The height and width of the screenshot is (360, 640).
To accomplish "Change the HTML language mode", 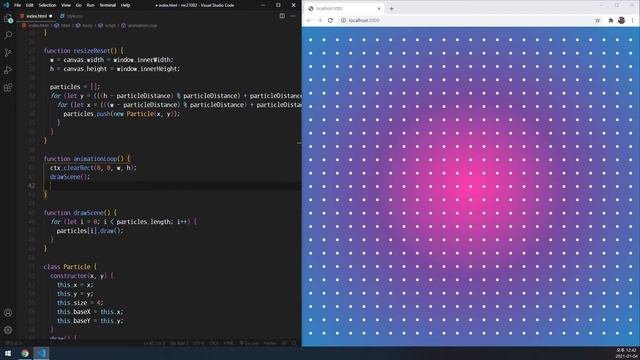I will 229,343.
